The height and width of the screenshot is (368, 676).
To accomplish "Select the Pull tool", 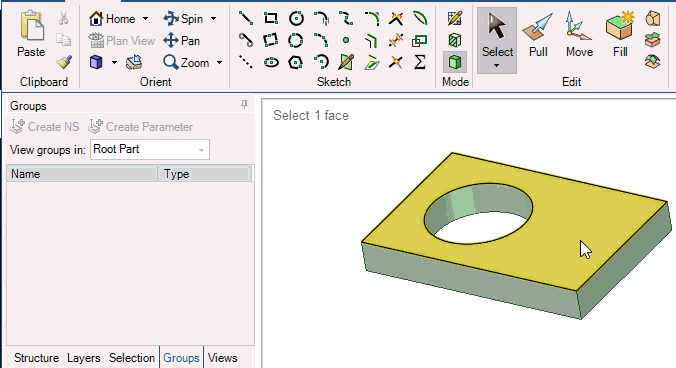I will click(x=538, y=35).
